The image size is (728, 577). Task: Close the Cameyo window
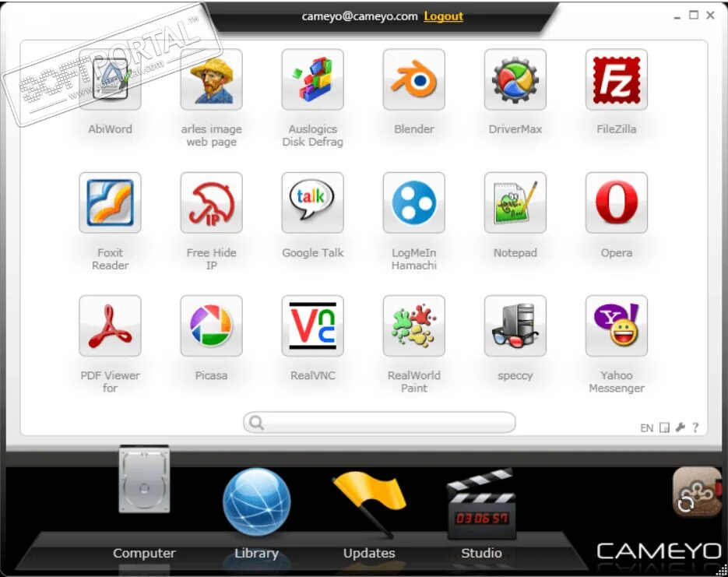pos(710,16)
